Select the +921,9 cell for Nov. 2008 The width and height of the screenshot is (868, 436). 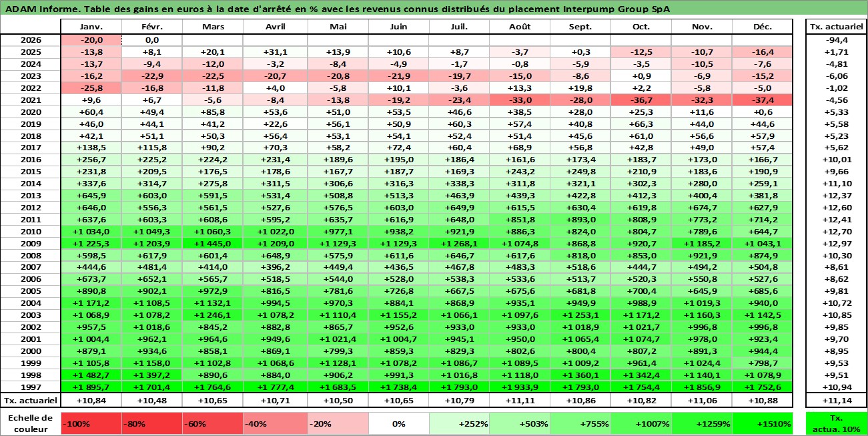click(x=702, y=256)
